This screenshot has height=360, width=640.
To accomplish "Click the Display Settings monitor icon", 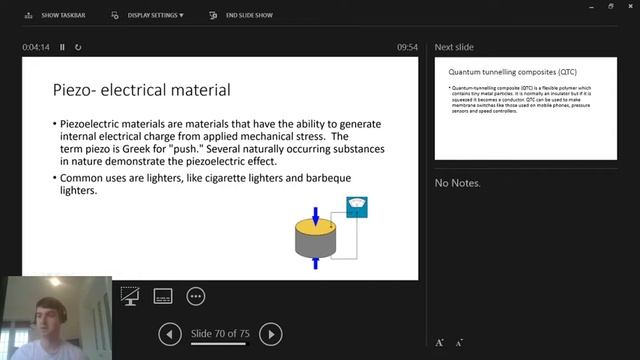I will pyautogui.click(x=115, y=16).
